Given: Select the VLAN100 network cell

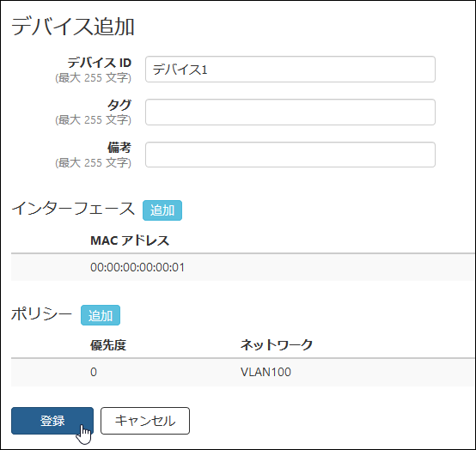Looking at the screenshot, I should [265, 372].
